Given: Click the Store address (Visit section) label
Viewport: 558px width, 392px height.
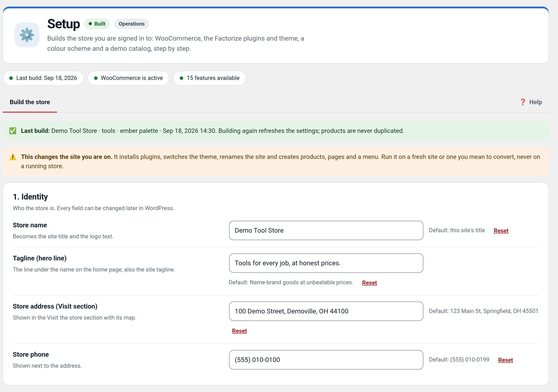Looking at the screenshot, I should tap(55, 306).
